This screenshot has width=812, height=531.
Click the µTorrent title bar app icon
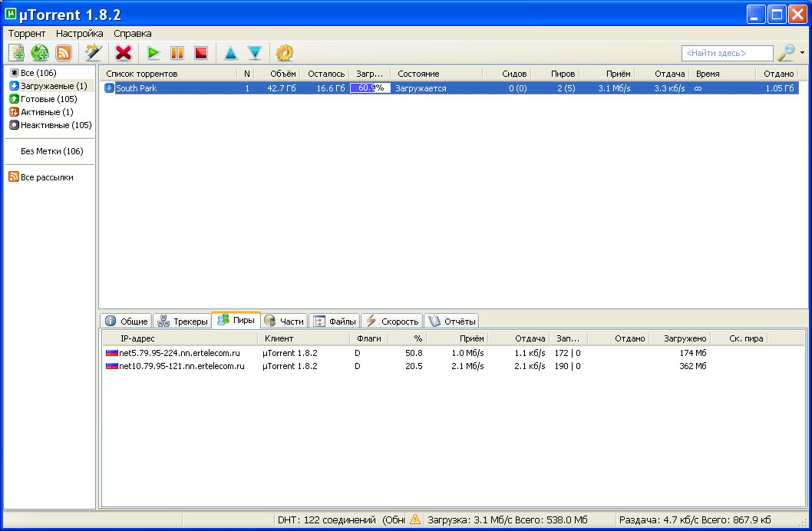coord(10,14)
